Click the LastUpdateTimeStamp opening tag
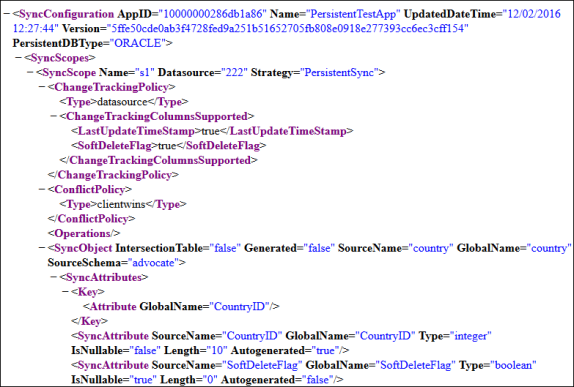The height and width of the screenshot is (387, 574). 136,131
